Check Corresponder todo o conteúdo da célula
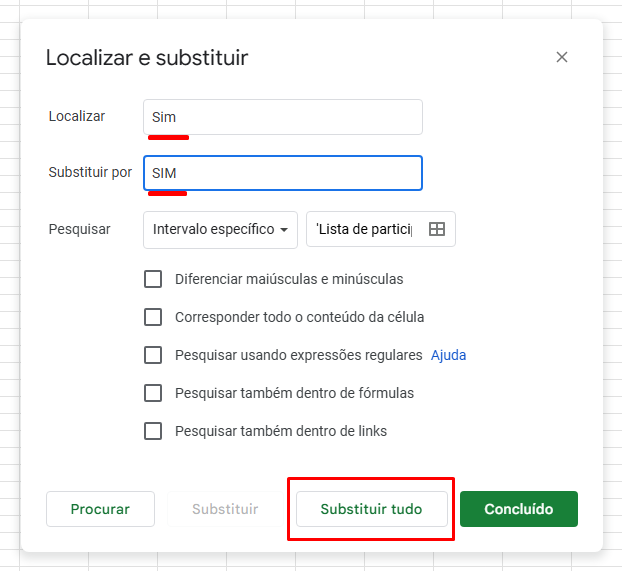Image resolution: width=622 pixels, height=571 pixels. tap(153, 317)
